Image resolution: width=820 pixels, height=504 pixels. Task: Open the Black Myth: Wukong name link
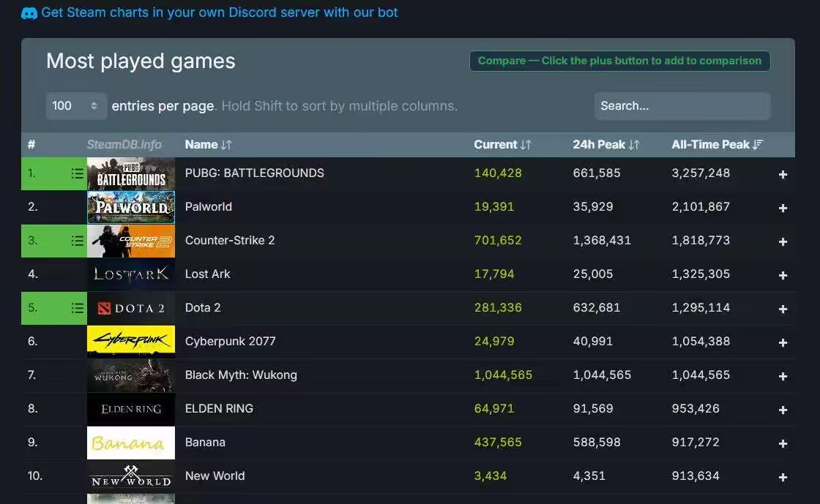coord(241,375)
